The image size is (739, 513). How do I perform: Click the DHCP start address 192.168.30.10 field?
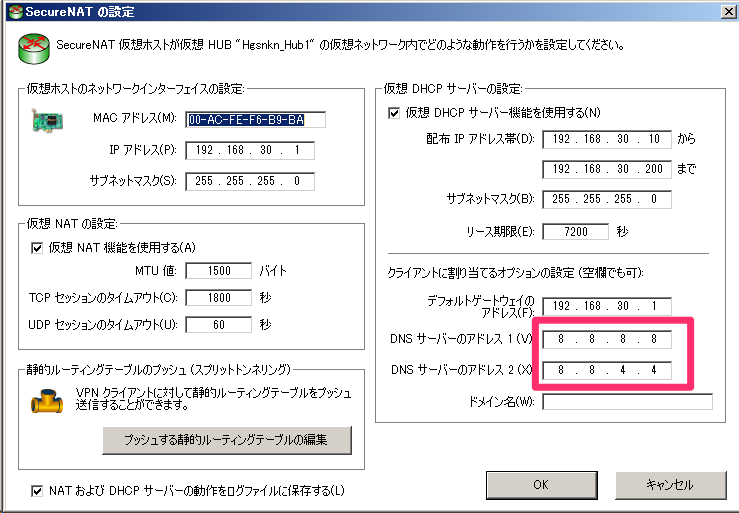[607, 139]
